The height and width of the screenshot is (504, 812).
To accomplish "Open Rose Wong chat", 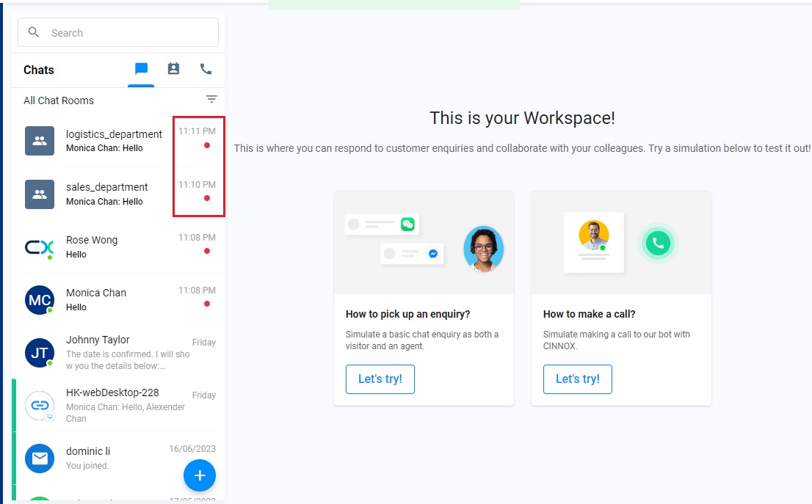I will (118, 246).
